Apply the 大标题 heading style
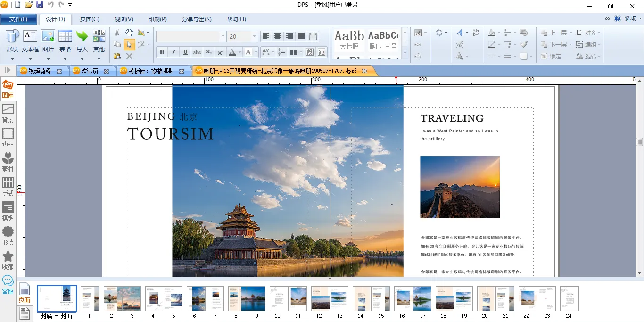 click(349, 41)
